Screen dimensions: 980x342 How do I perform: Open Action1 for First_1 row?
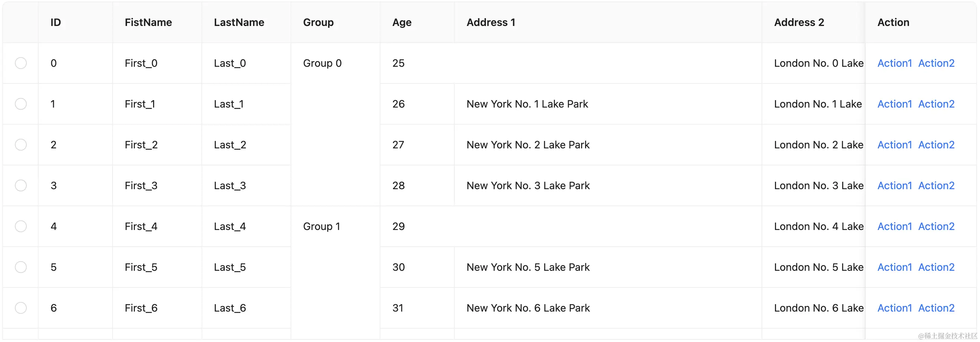(x=895, y=104)
